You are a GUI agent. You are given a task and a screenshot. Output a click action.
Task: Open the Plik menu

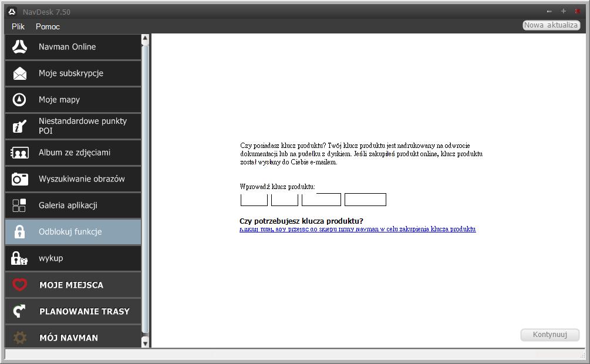click(18, 27)
